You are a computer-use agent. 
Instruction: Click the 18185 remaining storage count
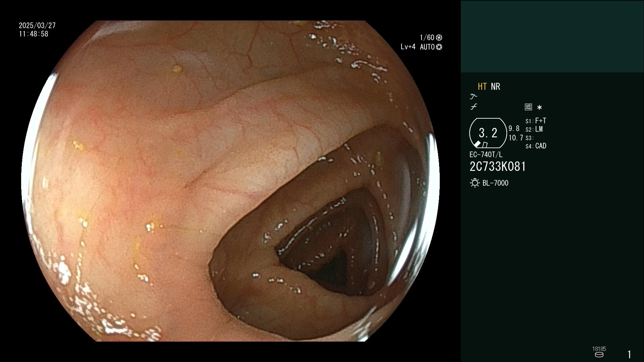click(599, 349)
